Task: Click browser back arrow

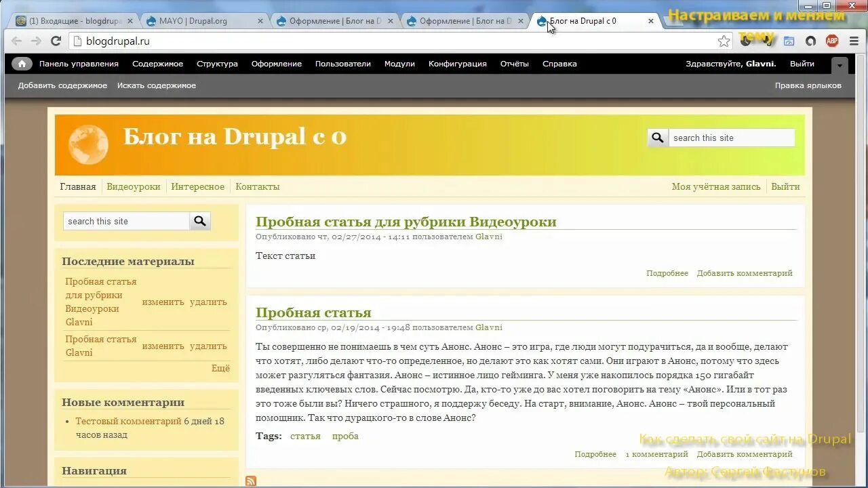Action: tap(17, 41)
